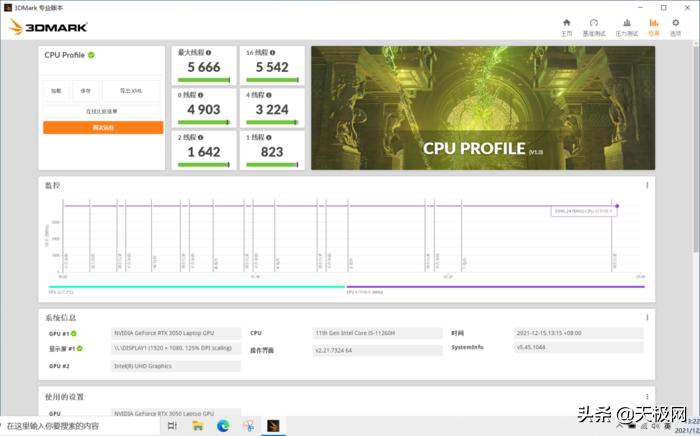
Task: Go to Benchmarks (基准测试) gauge icon
Action: (x=594, y=23)
